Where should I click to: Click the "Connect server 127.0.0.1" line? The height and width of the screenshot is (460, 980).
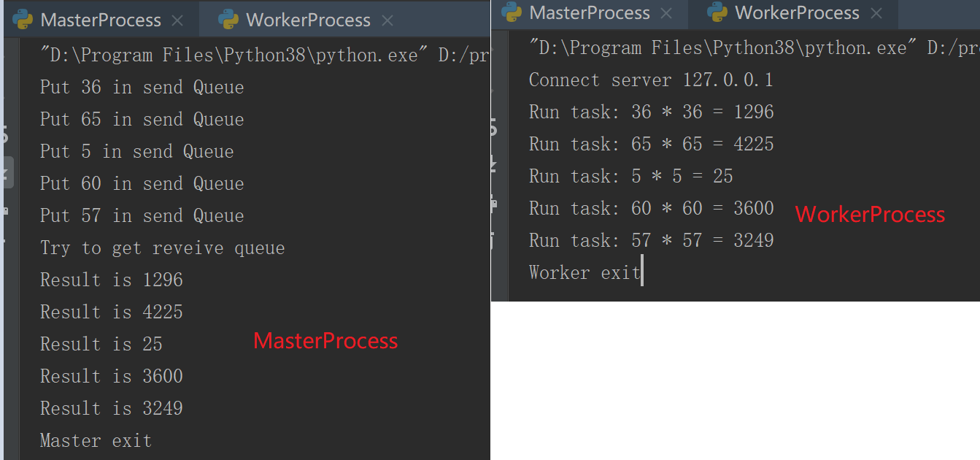click(x=650, y=80)
